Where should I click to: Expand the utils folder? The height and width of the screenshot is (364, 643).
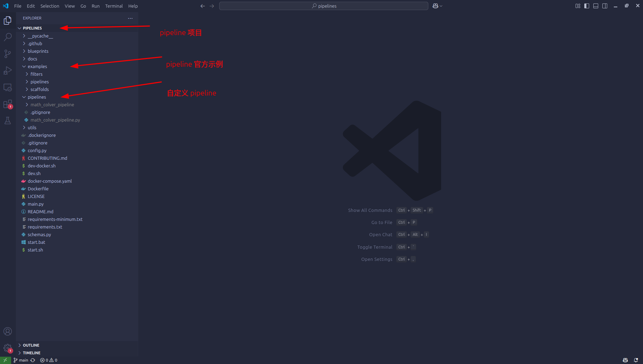pyautogui.click(x=77, y=127)
